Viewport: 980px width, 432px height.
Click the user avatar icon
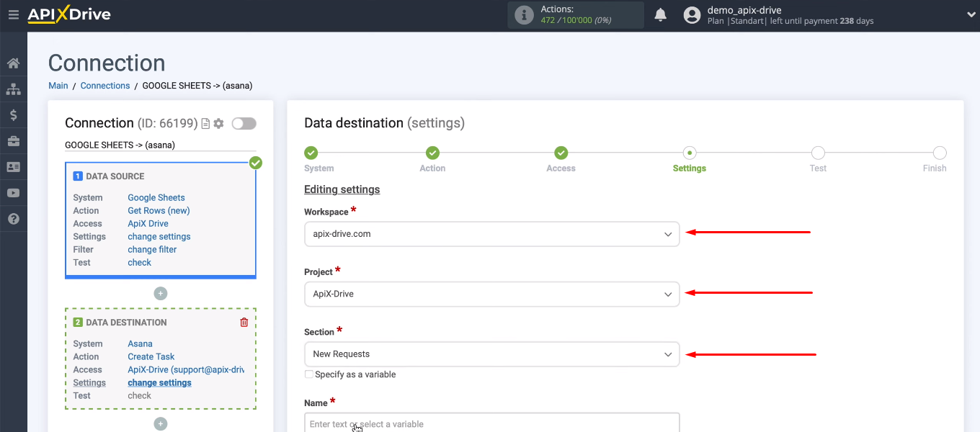(x=692, y=15)
